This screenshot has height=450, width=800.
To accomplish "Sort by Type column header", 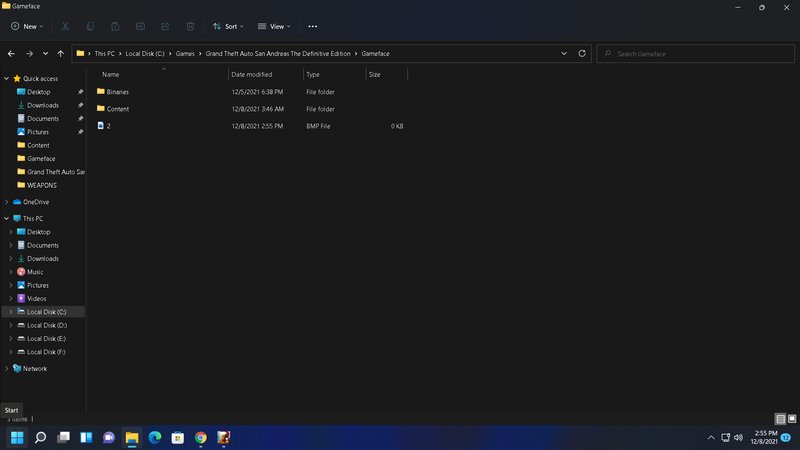I will 313,74.
